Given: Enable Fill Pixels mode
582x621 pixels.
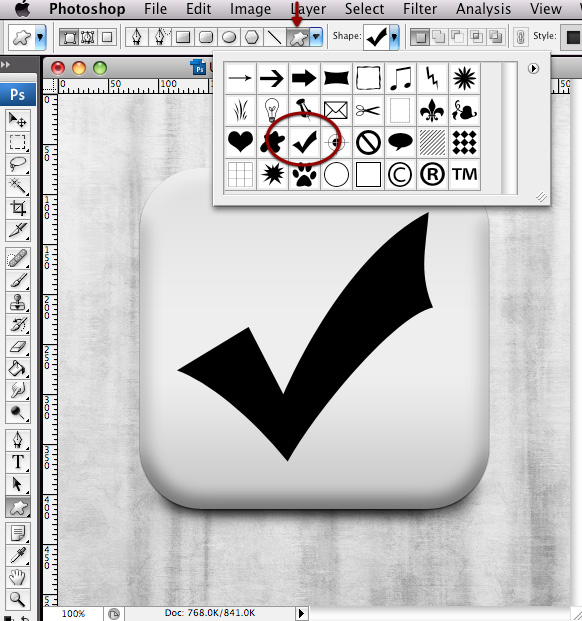Looking at the screenshot, I should click(x=107, y=37).
